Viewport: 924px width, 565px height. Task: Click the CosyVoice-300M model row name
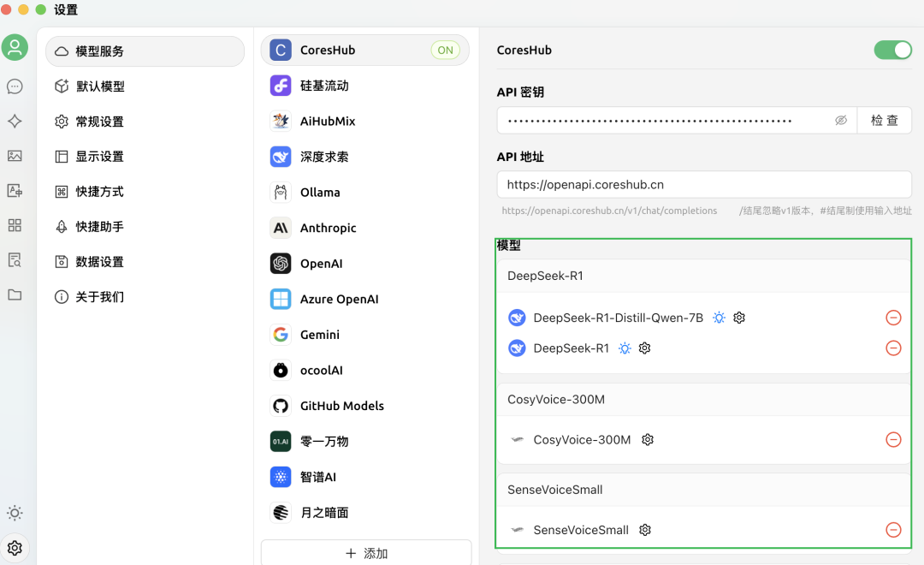coord(583,439)
